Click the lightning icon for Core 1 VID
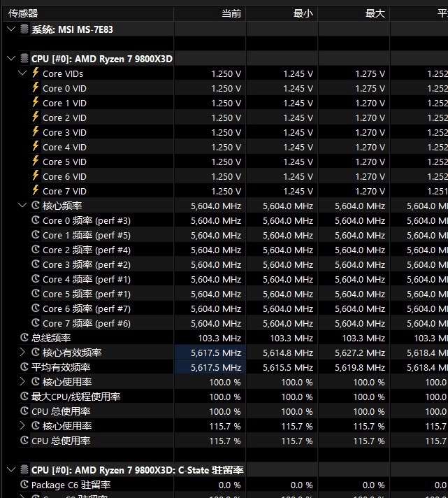Viewport: 448px width, 498px height. pos(36,102)
